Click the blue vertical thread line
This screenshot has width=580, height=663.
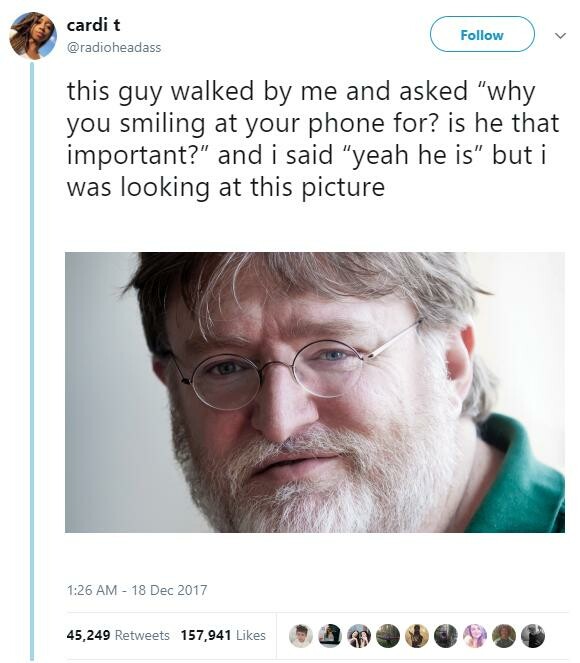click(x=32, y=362)
